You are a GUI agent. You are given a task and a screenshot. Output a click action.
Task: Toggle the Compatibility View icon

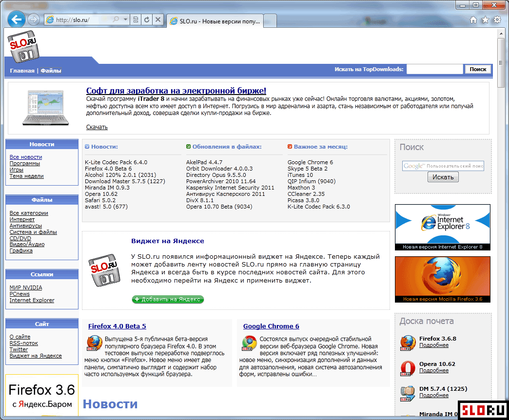click(136, 20)
